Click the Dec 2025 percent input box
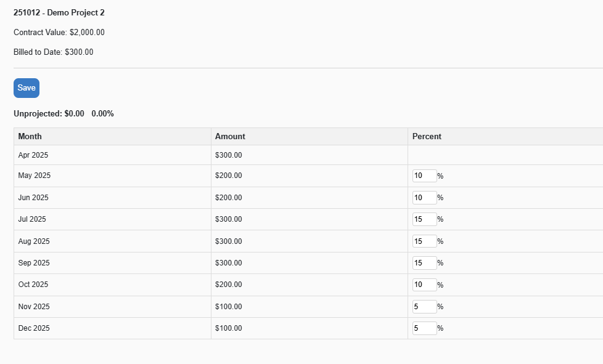603x364 pixels. pyautogui.click(x=424, y=328)
